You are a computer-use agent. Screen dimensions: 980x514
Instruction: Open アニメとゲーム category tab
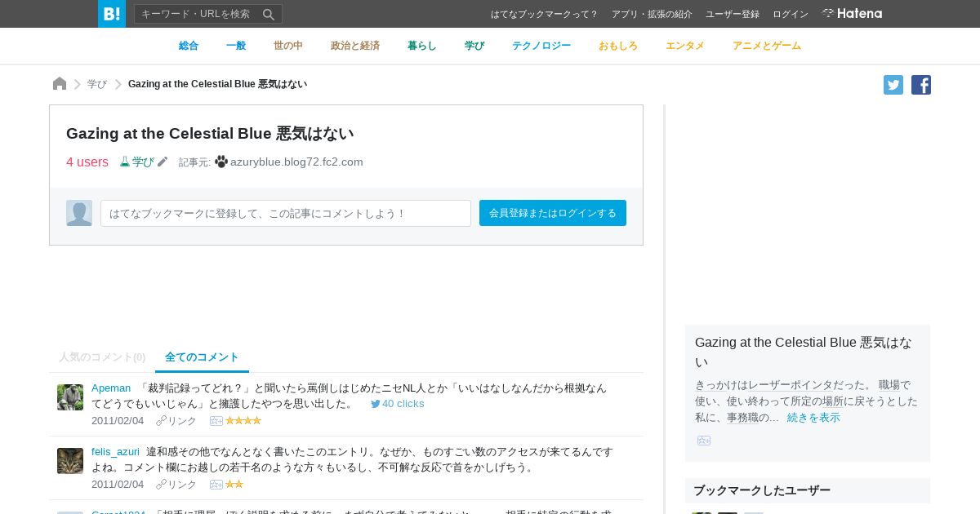point(767,46)
